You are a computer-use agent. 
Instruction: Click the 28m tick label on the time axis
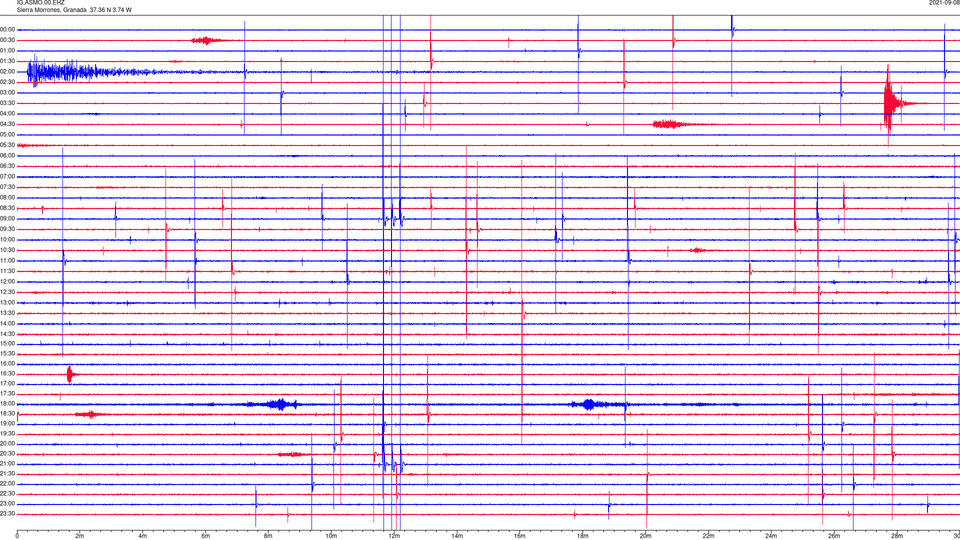(897, 536)
